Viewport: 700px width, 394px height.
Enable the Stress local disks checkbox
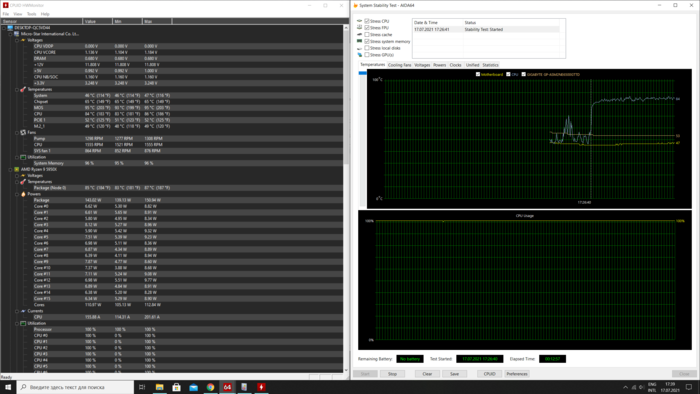click(367, 48)
